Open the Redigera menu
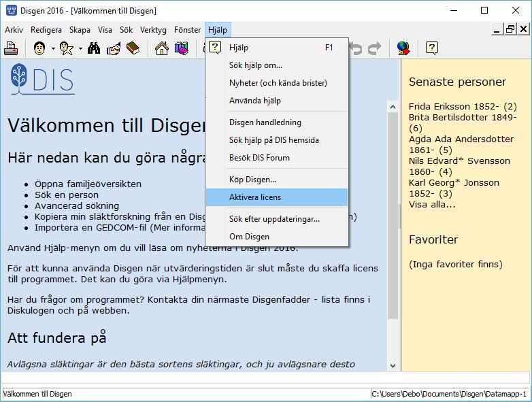The height and width of the screenshot is (402, 532). point(46,30)
